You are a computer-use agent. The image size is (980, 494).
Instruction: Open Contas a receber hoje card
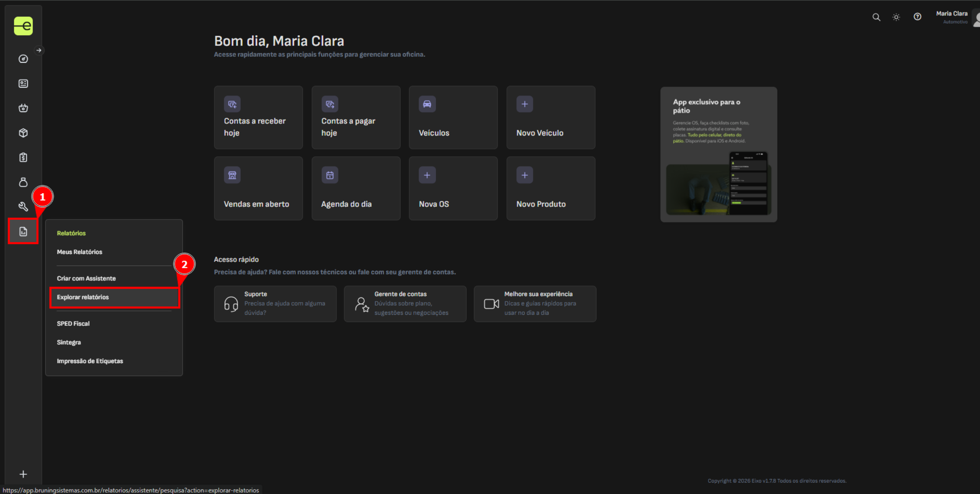[x=258, y=117]
